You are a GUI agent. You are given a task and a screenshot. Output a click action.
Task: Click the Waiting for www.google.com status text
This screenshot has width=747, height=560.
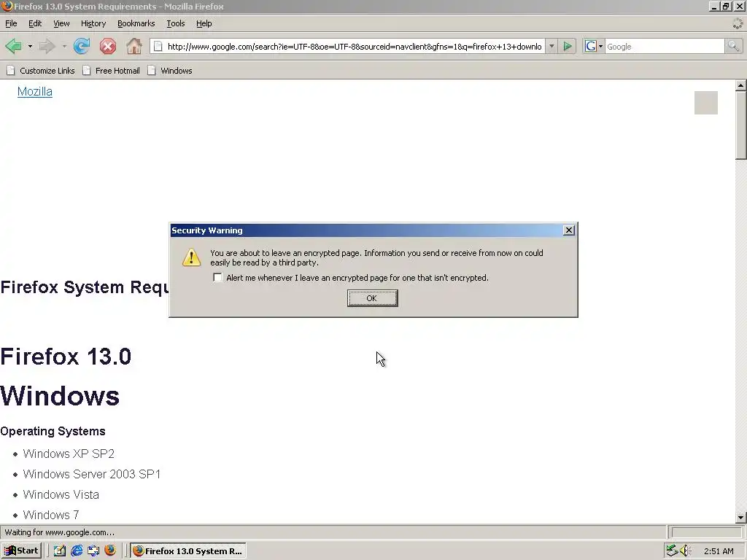60,532
